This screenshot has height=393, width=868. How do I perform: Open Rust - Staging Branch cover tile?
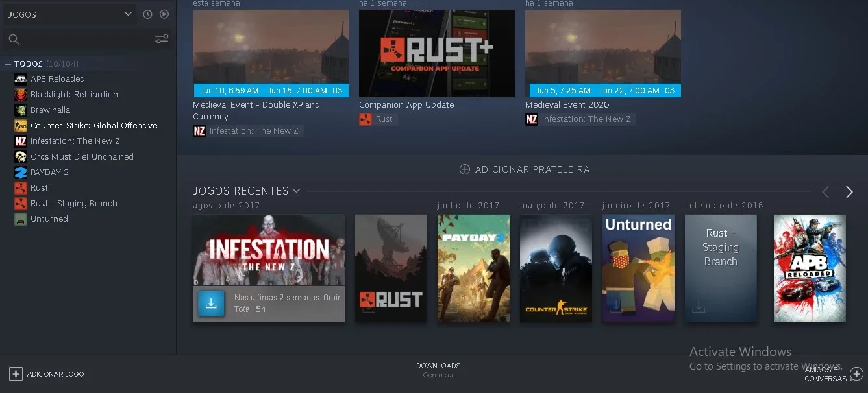click(721, 268)
